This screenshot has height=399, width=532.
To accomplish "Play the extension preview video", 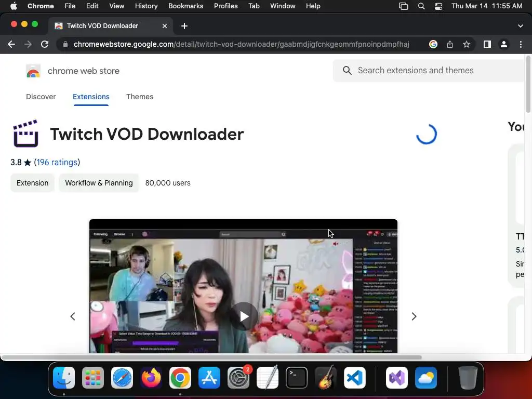I will coord(244,316).
